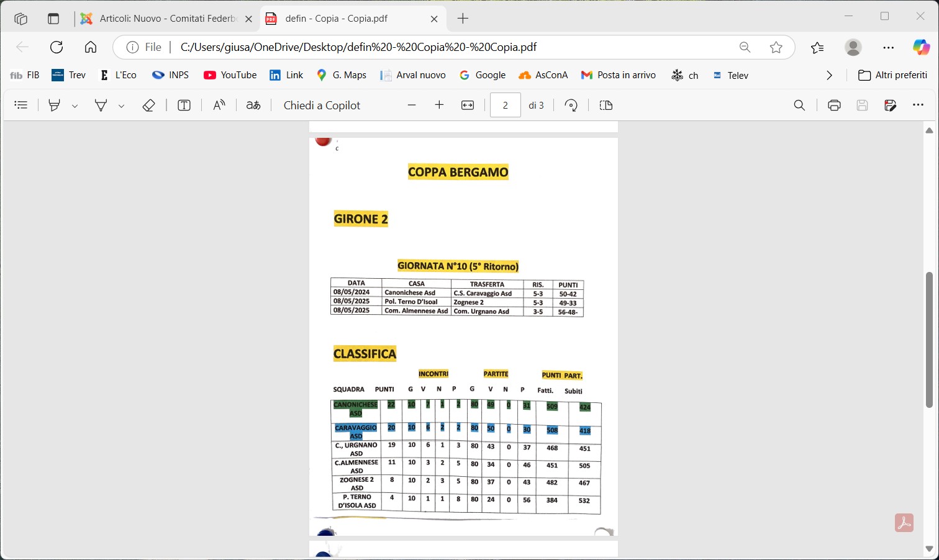The image size is (939, 560).
Task: Open the Workspaces icon in the title bar
Action: tap(20, 19)
